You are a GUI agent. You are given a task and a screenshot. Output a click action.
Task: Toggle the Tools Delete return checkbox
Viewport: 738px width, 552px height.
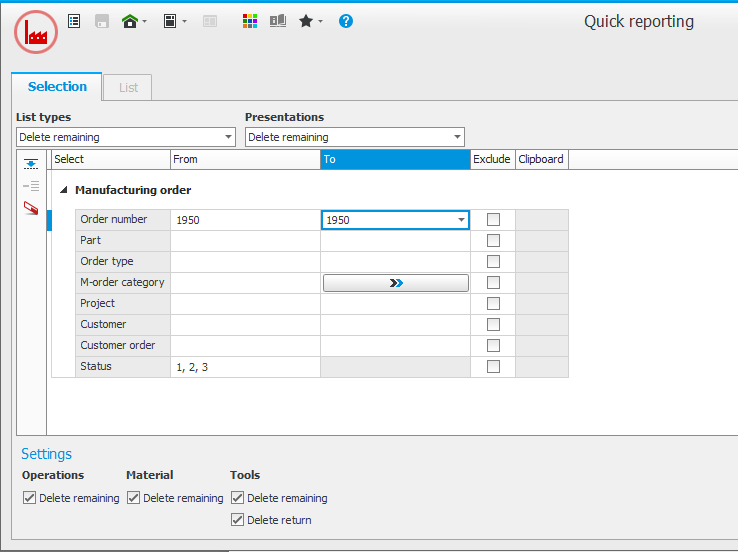(x=237, y=520)
